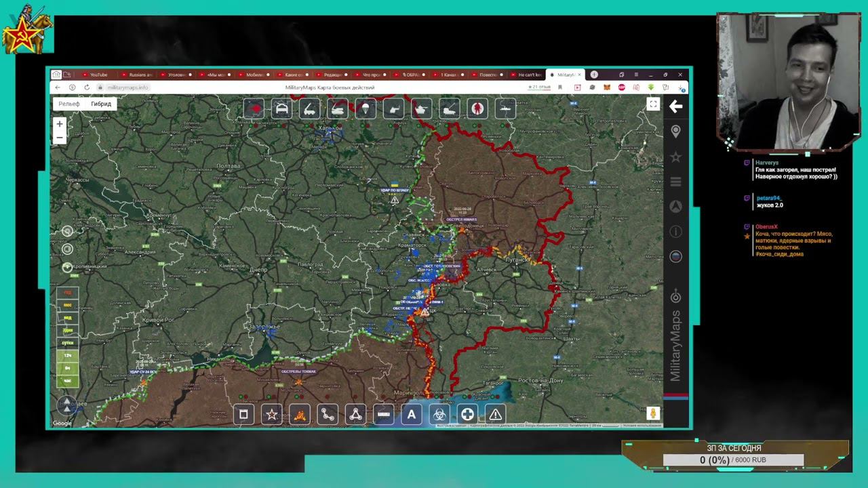Enter fullscreen map view
The image size is (868, 488).
click(x=653, y=104)
